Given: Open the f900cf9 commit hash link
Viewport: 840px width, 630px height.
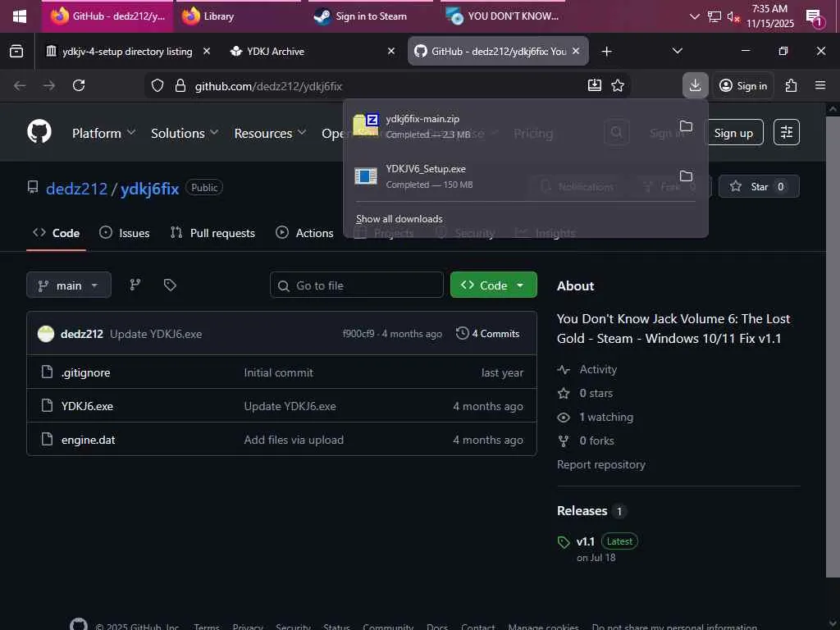Looking at the screenshot, I should point(358,334).
